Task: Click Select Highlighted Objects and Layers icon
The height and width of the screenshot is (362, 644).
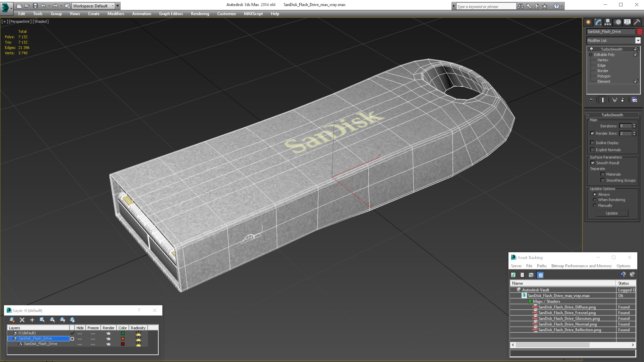Action: [x=42, y=320]
